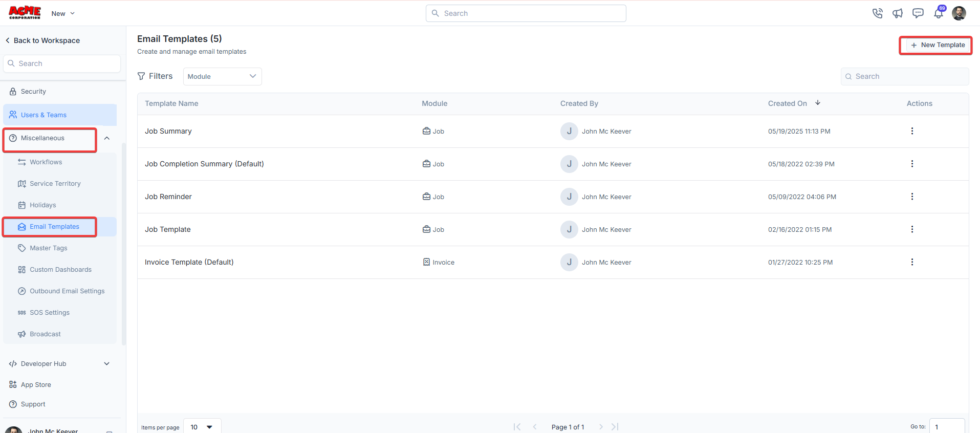Go to last page arrow
This screenshot has width=980, height=433.
(x=615, y=427)
